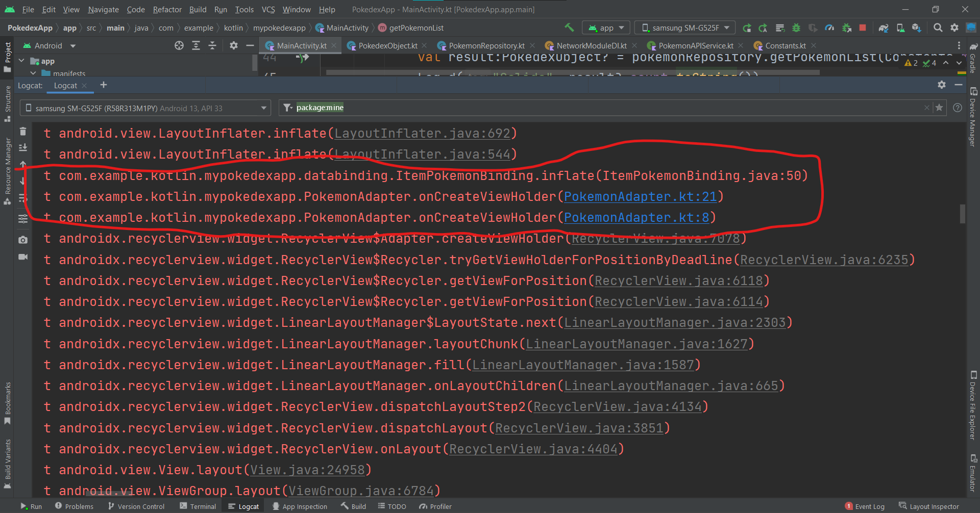Click the Build hammer icon
Viewport: 980px width, 513px height.
click(569, 28)
